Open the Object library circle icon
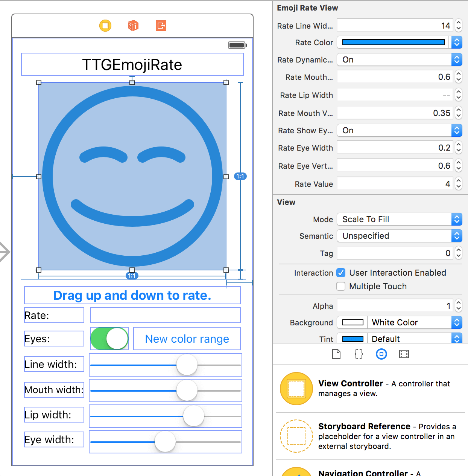468x476 pixels. [381, 354]
